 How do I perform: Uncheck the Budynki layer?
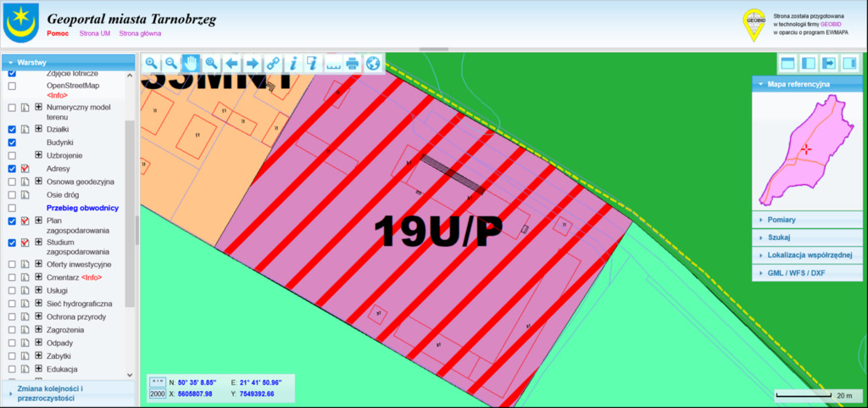point(12,143)
